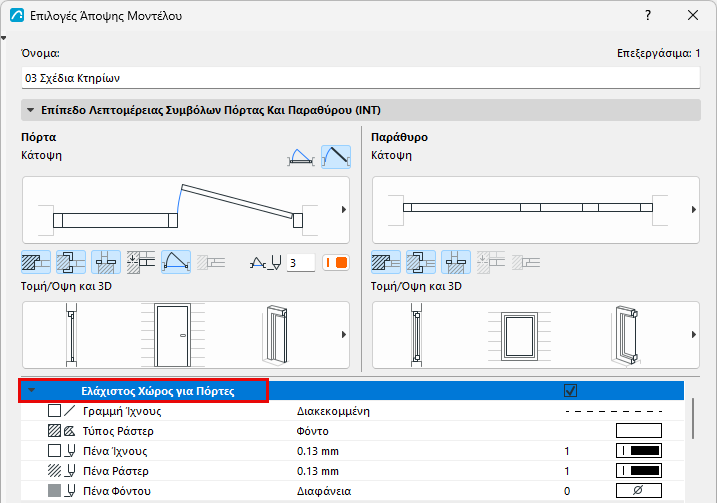Toggle the checkbox on Πένα Ίχνους row
Screen dimensions: 717x503
[x=54, y=451]
